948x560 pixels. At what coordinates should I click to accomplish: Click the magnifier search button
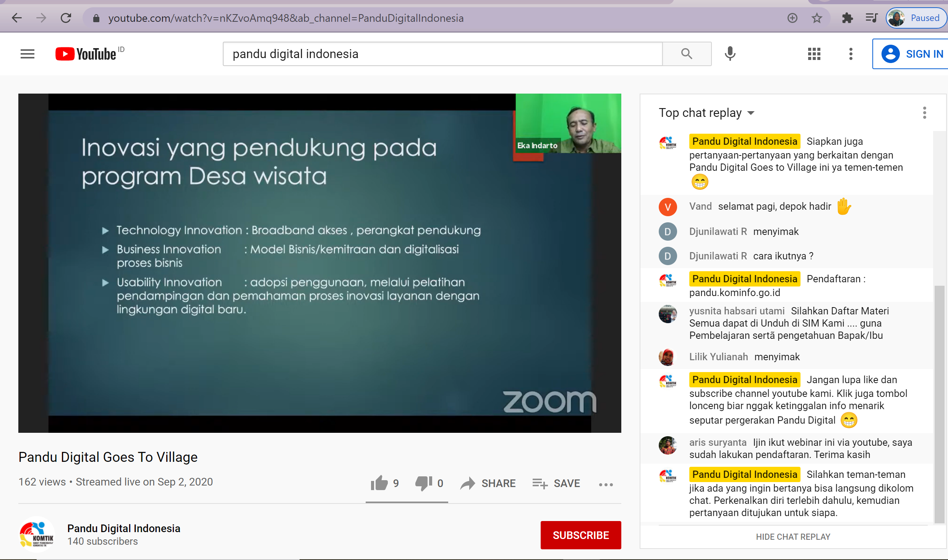pyautogui.click(x=686, y=54)
